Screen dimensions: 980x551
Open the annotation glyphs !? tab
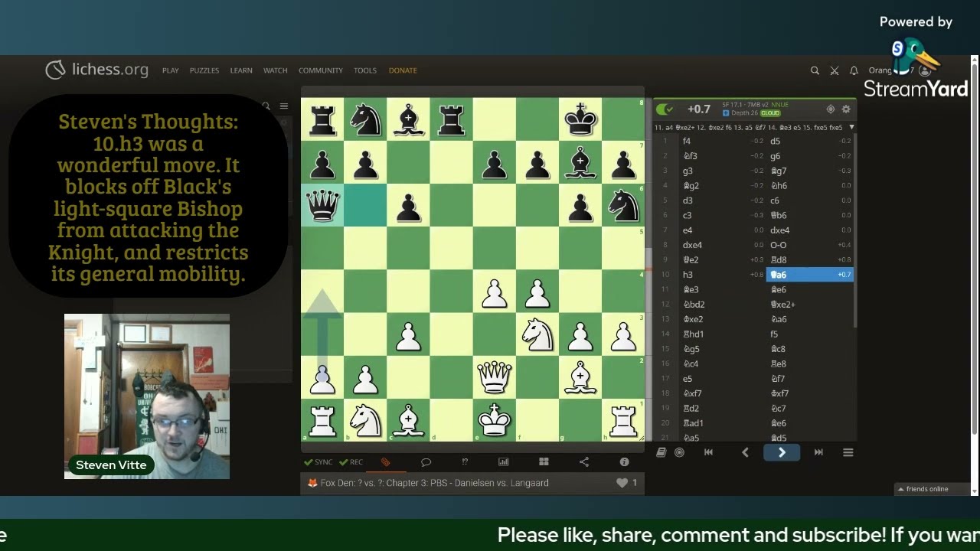click(x=465, y=462)
